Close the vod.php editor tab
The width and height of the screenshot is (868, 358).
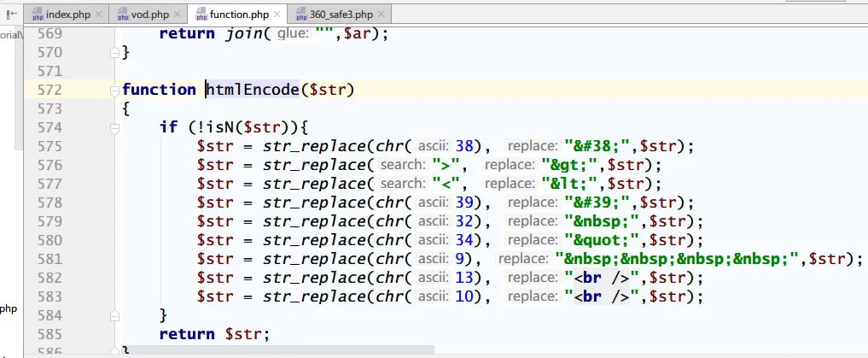(x=178, y=15)
